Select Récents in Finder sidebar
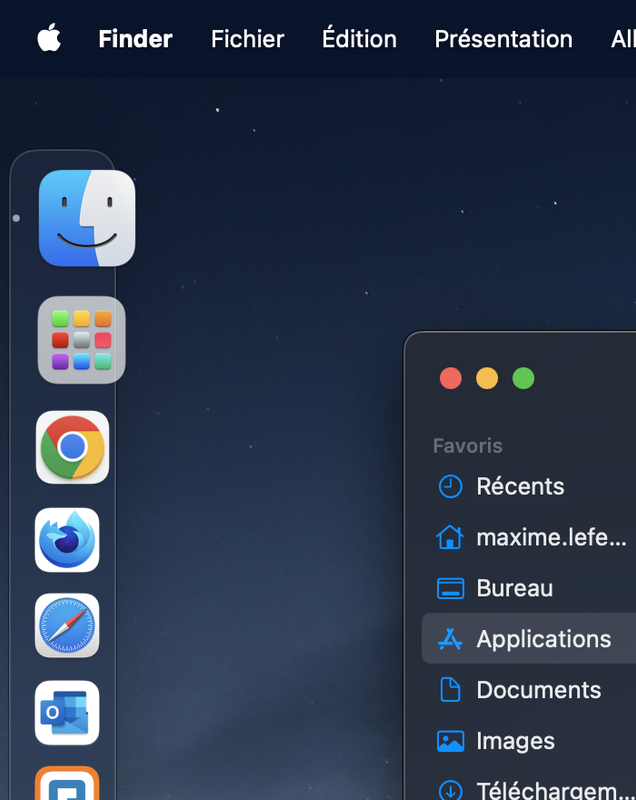 point(529,486)
